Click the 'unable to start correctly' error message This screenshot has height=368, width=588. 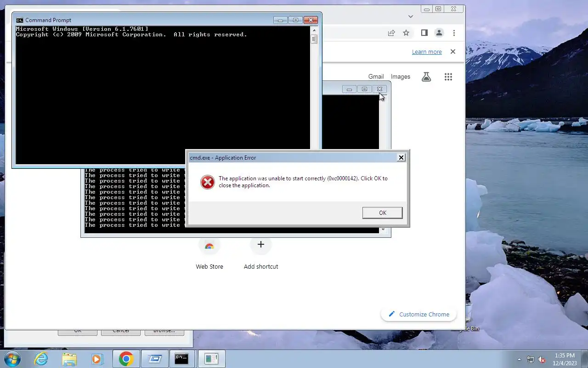tap(303, 182)
